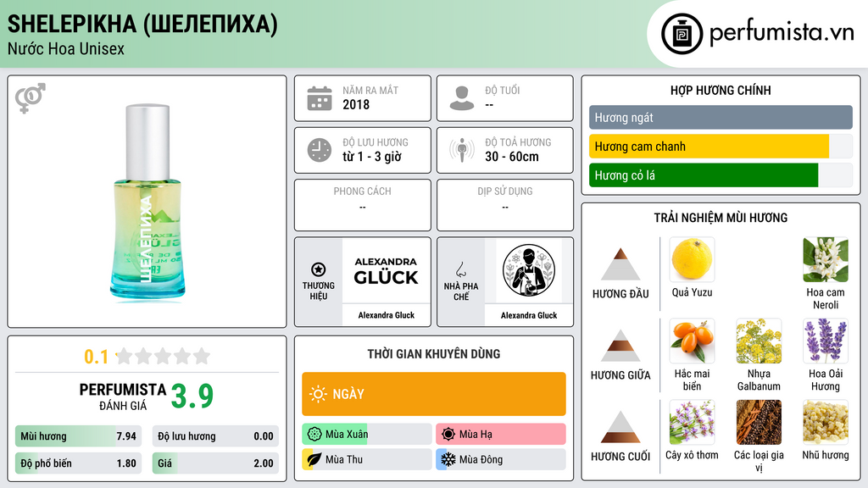Click the perfumer illustration portrait

pos(529,270)
